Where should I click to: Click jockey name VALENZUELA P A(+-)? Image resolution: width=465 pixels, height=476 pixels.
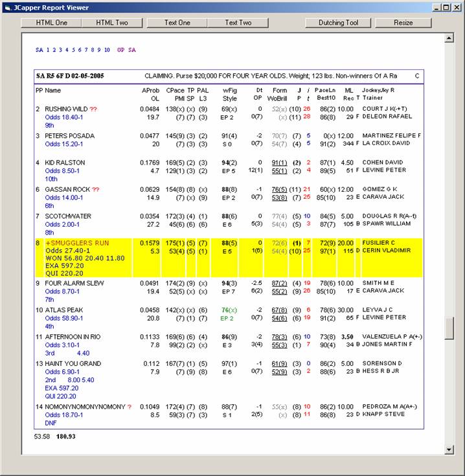point(392,336)
